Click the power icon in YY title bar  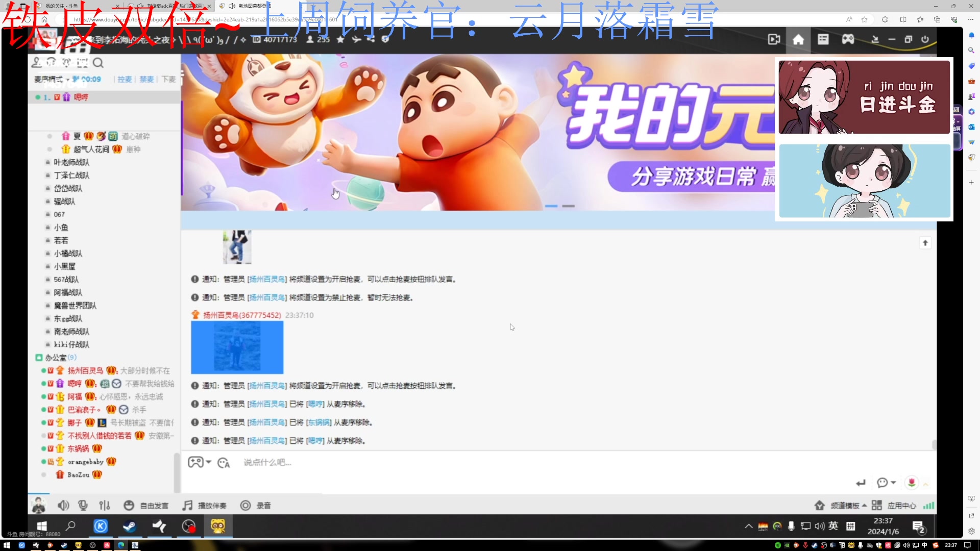[925, 39]
